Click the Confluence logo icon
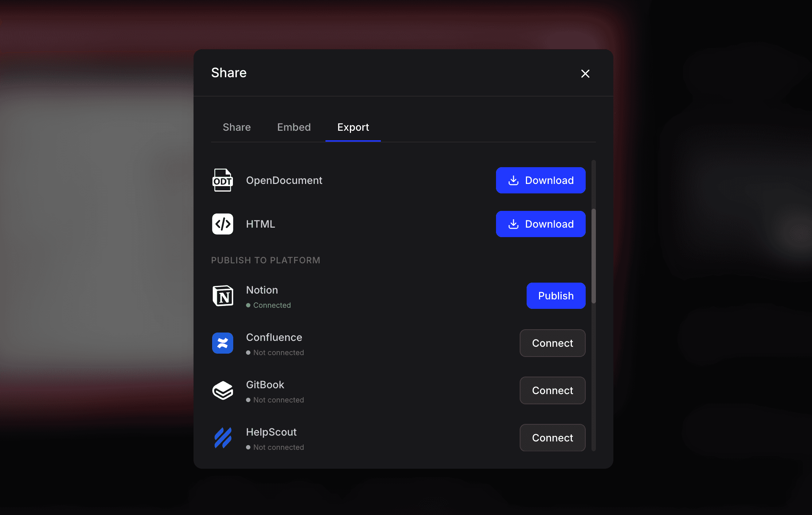812x515 pixels. 222,343
